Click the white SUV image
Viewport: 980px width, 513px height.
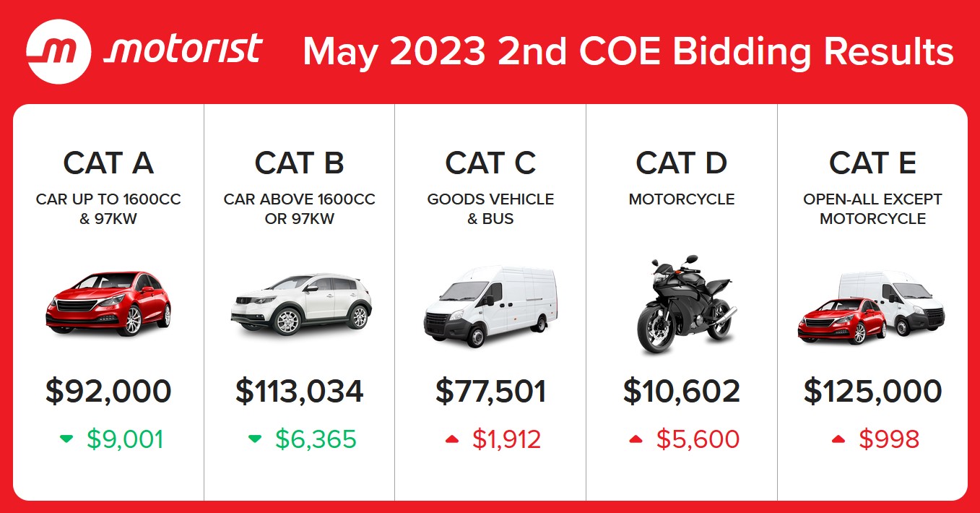pos(300,304)
